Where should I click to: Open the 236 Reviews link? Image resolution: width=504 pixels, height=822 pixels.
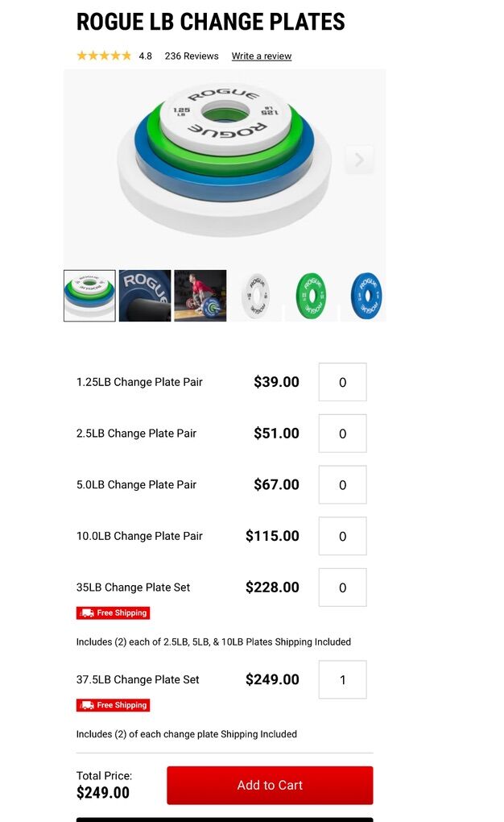192,56
